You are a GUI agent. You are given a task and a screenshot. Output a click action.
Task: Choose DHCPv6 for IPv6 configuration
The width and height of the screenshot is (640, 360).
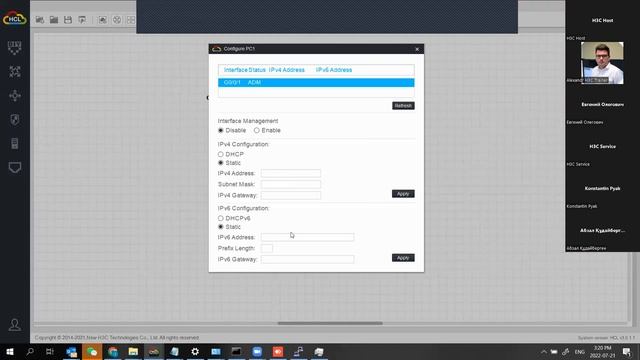(221, 218)
